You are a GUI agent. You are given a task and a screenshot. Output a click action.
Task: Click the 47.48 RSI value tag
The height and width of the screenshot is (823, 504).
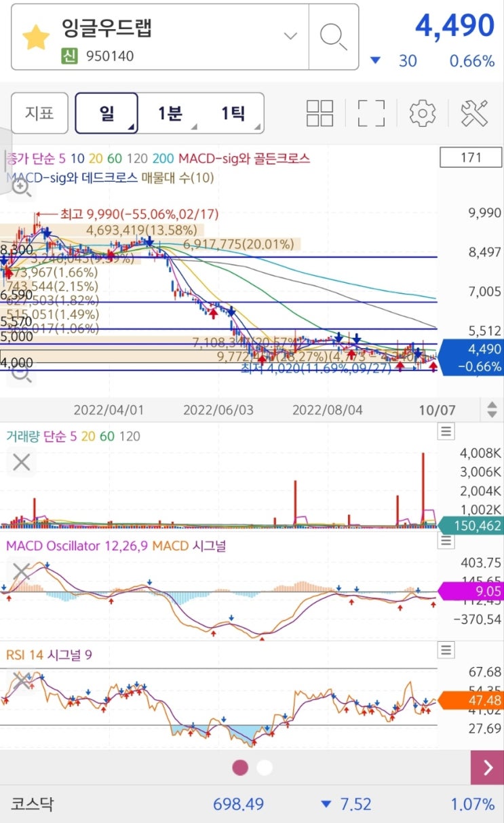click(471, 700)
